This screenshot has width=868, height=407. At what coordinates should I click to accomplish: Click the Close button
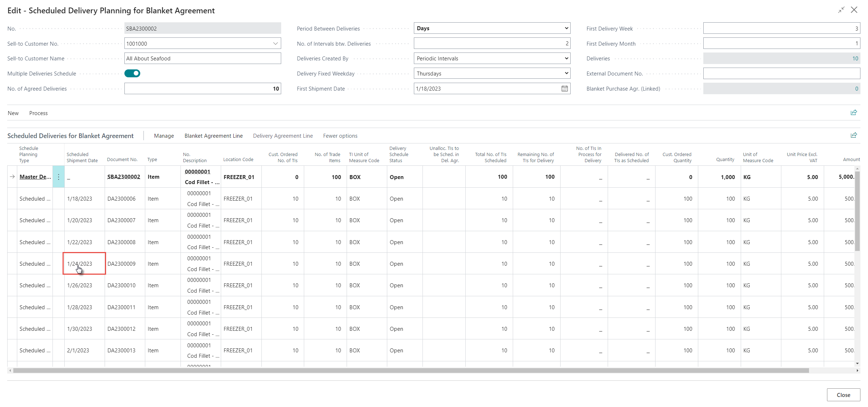[x=843, y=395]
